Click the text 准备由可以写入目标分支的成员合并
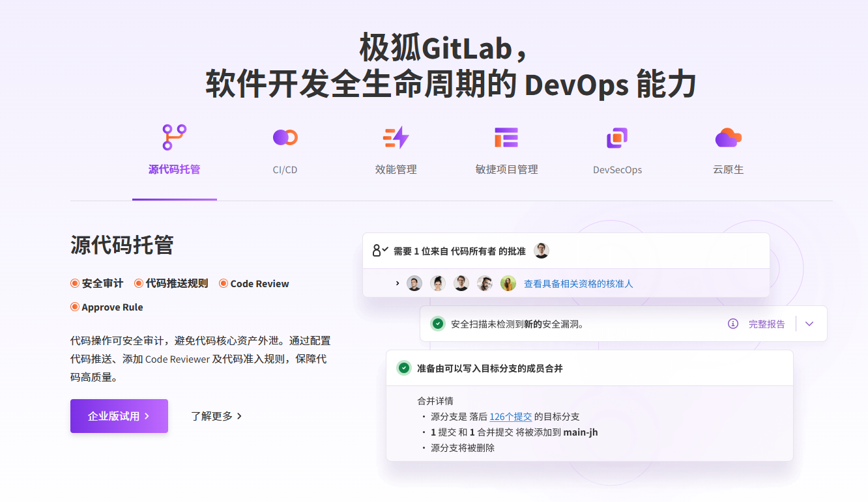The height and width of the screenshot is (502, 868). pyautogui.click(x=490, y=369)
